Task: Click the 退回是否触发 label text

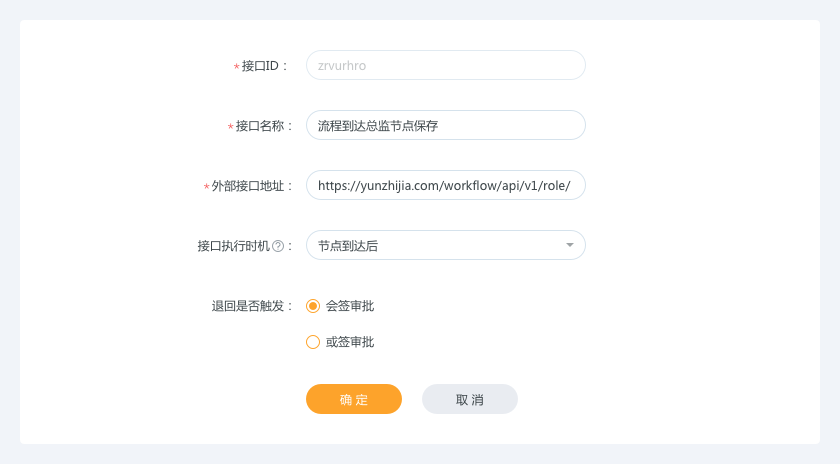Action: 248,306
